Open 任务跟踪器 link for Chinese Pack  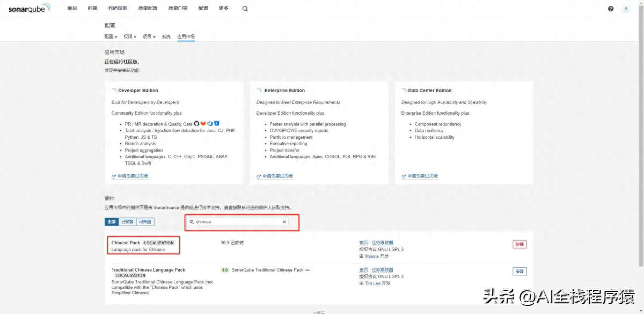pyautogui.click(x=382, y=243)
